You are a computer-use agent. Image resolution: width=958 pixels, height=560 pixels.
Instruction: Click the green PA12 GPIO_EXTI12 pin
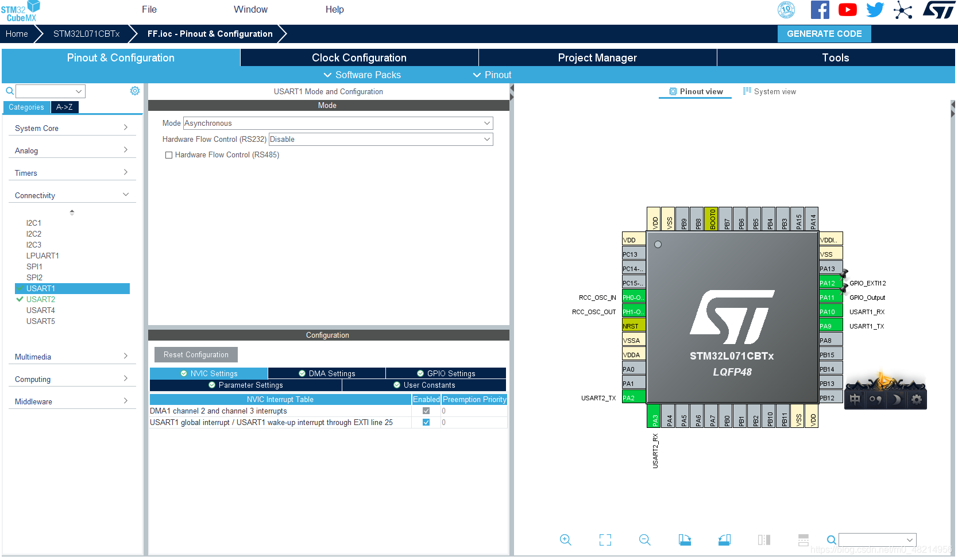[830, 283]
